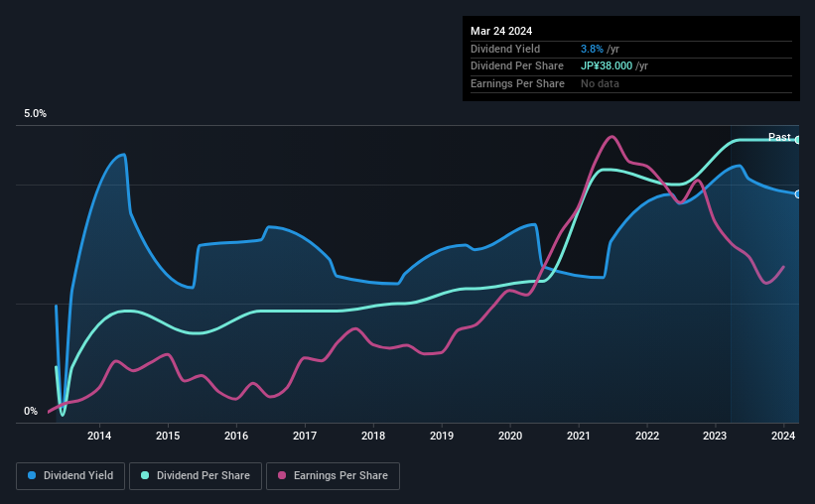
Task: Click the blue Dividend Yield legend dot
Action: [32, 476]
